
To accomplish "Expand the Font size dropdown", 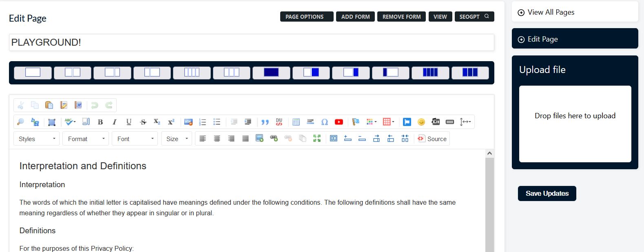I will (x=177, y=139).
